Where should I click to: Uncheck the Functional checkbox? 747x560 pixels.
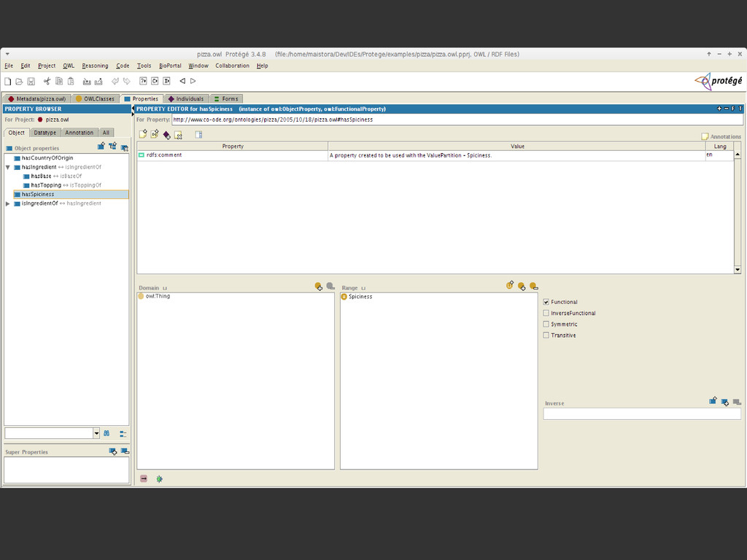click(x=546, y=302)
